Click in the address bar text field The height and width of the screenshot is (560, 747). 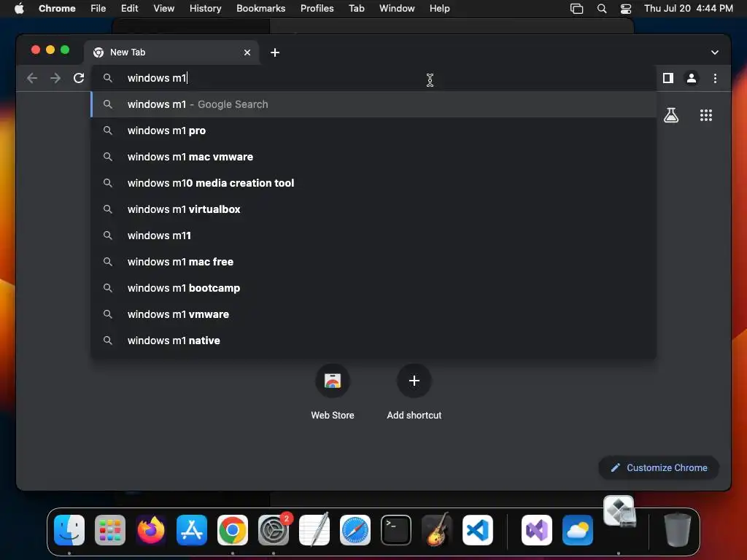(x=373, y=78)
